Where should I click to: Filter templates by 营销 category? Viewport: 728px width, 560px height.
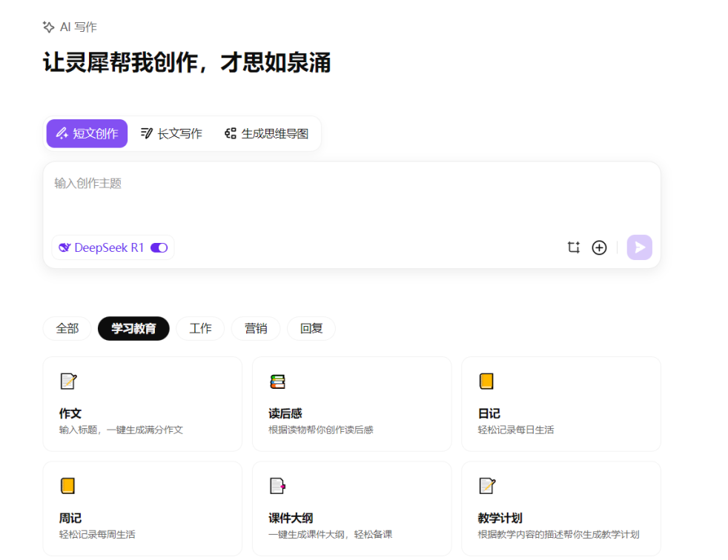[256, 329]
